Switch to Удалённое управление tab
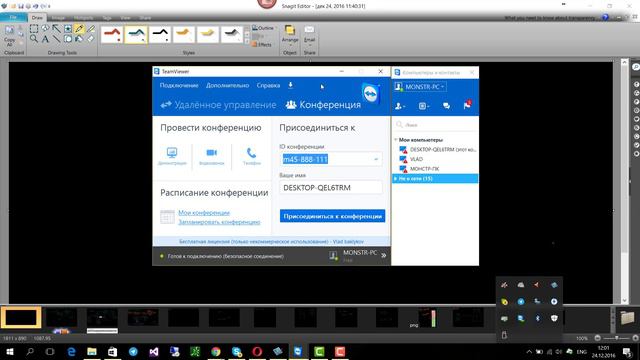640x360 pixels. [218, 105]
